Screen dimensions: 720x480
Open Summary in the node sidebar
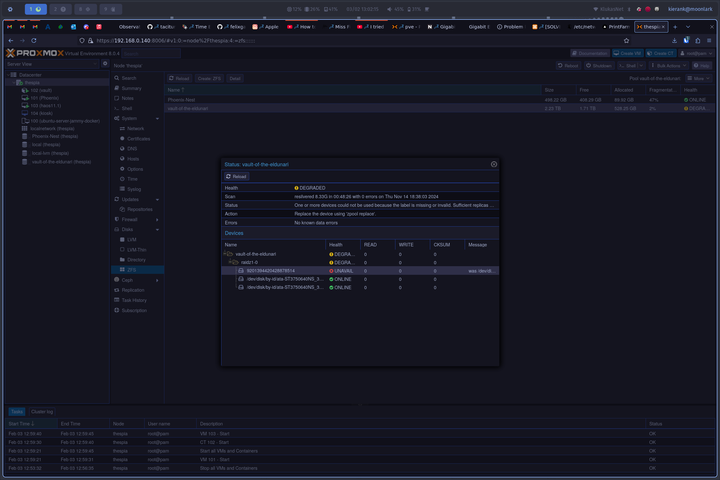click(131, 88)
